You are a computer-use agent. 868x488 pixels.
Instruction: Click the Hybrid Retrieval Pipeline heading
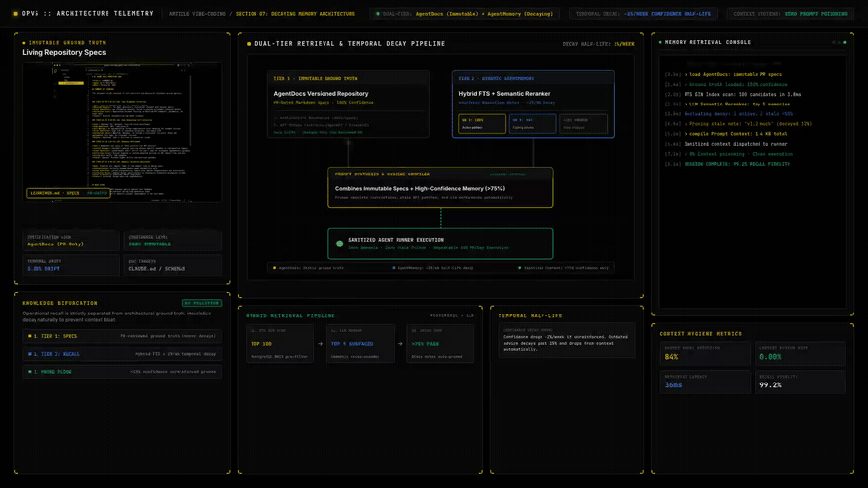[290, 315]
